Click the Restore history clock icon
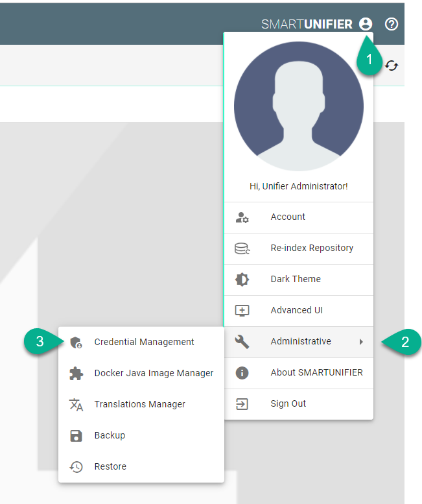Image resolution: width=422 pixels, height=504 pixels. click(76, 467)
